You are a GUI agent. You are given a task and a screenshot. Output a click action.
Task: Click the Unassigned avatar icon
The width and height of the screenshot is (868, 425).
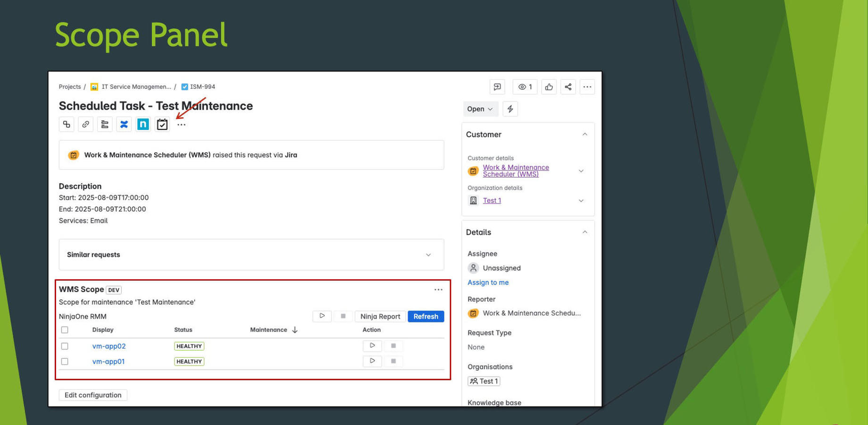point(473,268)
